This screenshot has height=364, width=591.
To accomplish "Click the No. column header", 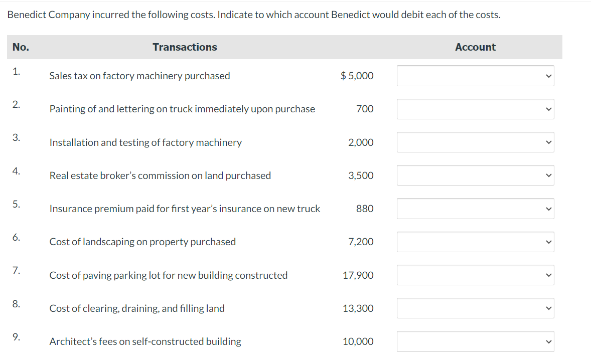I will 21,47.
